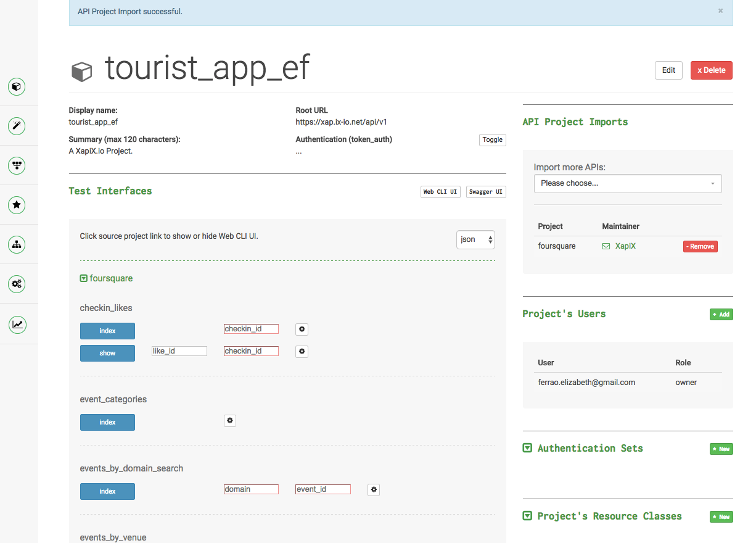Toggle the authentication token display
The width and height of the screenshot is (756, 543).
coord(492,139)
